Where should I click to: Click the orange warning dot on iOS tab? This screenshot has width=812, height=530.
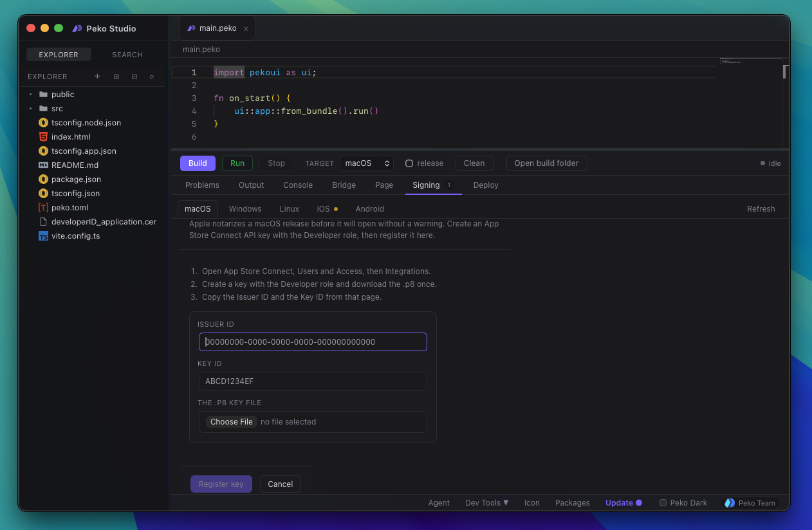pyautogui.click(x=336, y=209)
